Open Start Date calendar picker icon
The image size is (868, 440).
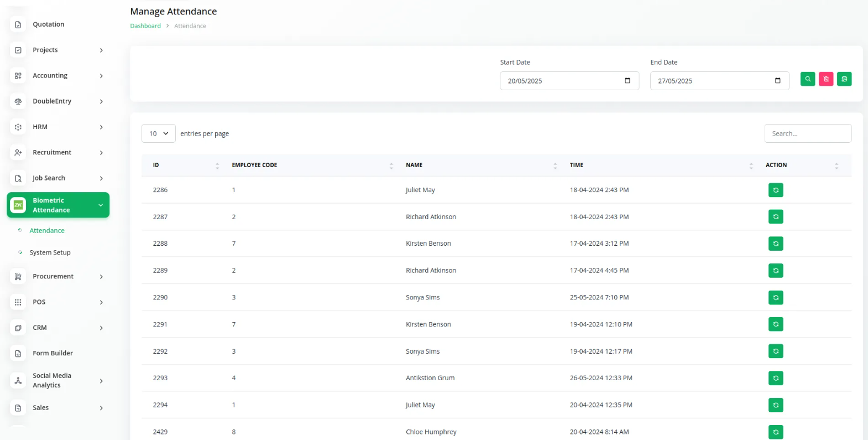coord(627,81)
